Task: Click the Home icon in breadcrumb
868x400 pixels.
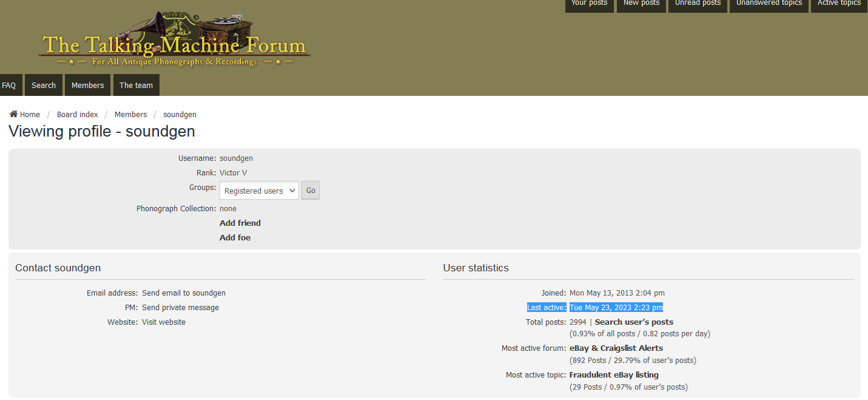Action: pyautogui.click(x=13, y=114)
